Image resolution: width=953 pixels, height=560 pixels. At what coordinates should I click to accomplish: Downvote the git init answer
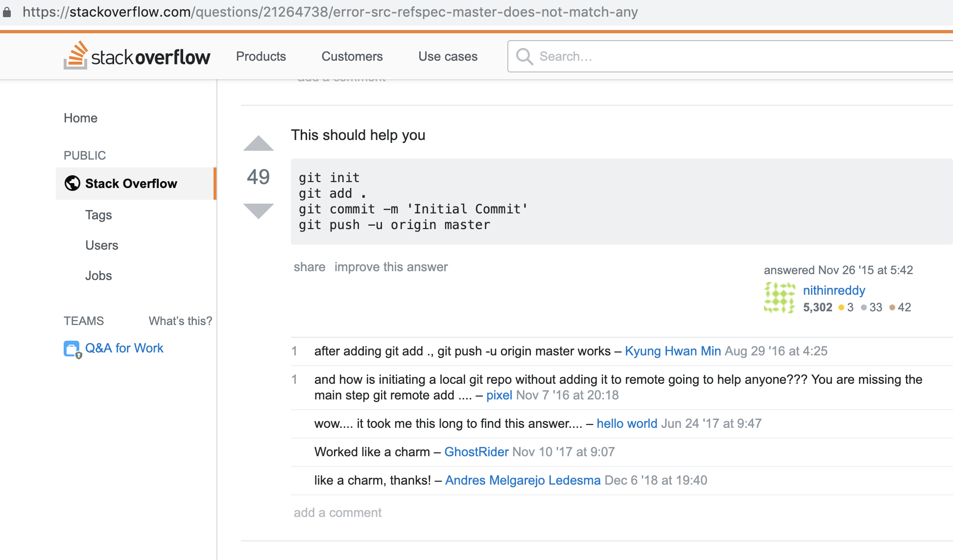[258, 211]
